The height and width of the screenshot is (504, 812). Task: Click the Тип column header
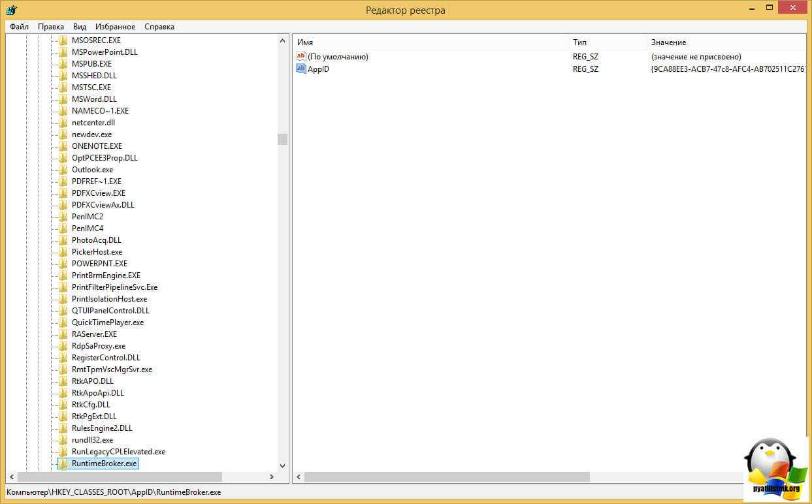pyautogui.click(x=606, y=42)
